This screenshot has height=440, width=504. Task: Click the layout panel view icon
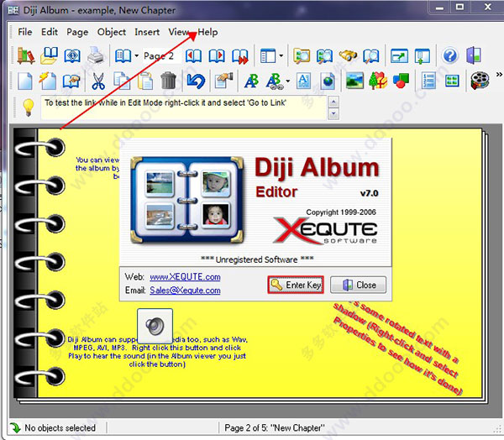[x=268, y=56]
